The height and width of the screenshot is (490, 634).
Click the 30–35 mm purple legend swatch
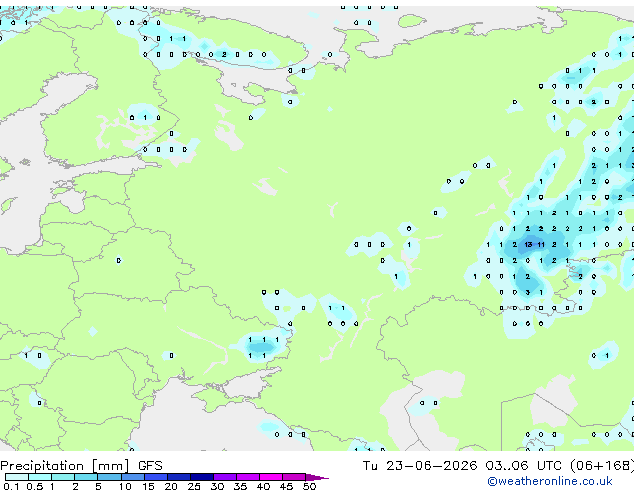pos(224,477)
